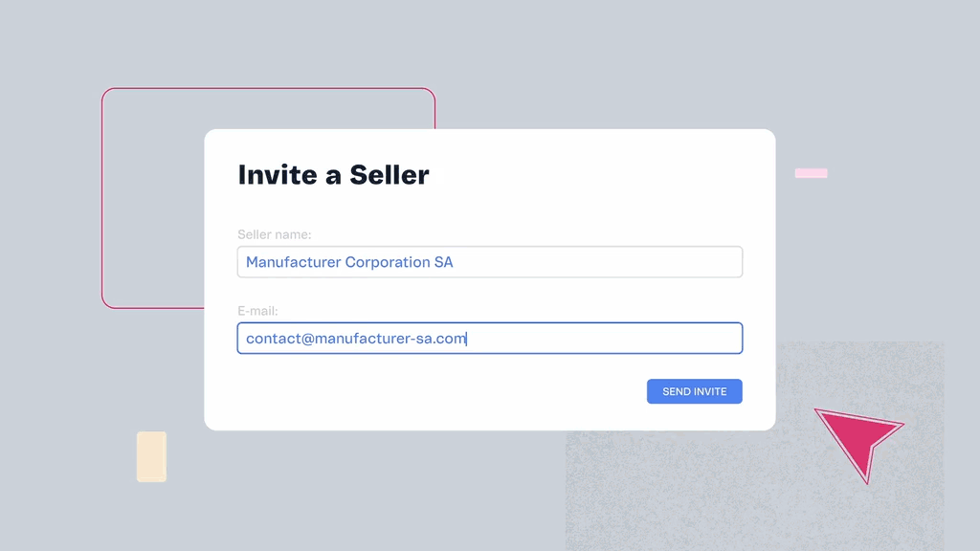Click the "E-mail:" field label
980x551 pixels.
pyautogui.click(x=257, y=311)
